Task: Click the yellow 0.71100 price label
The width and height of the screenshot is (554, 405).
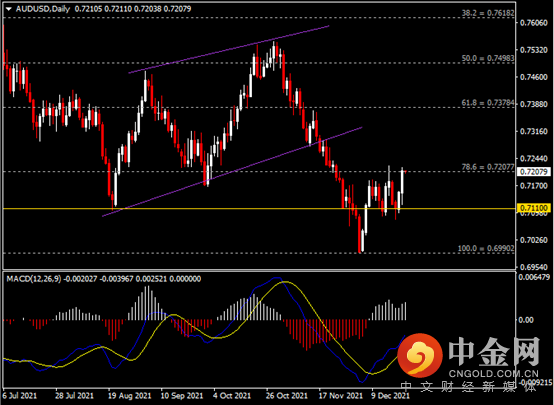Action: click(534, 208)
